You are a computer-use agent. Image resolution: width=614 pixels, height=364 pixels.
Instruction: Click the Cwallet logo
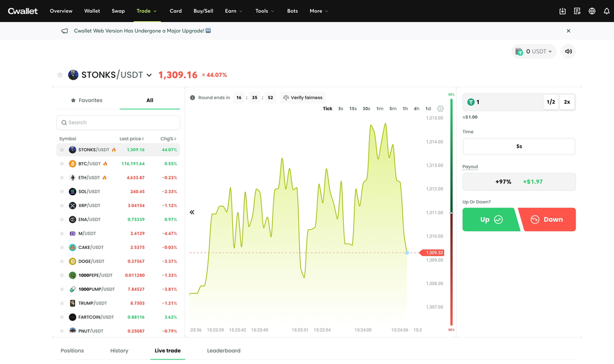click(23, 11)
